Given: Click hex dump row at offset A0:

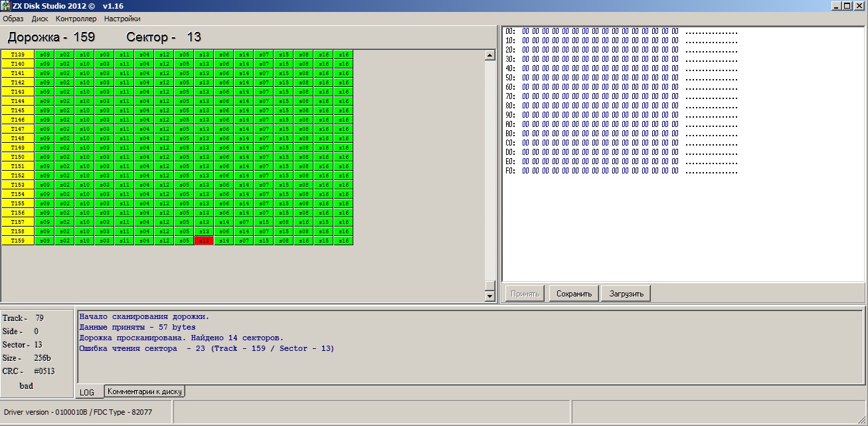Looking at the screenshot, I should tap(622, 124).
